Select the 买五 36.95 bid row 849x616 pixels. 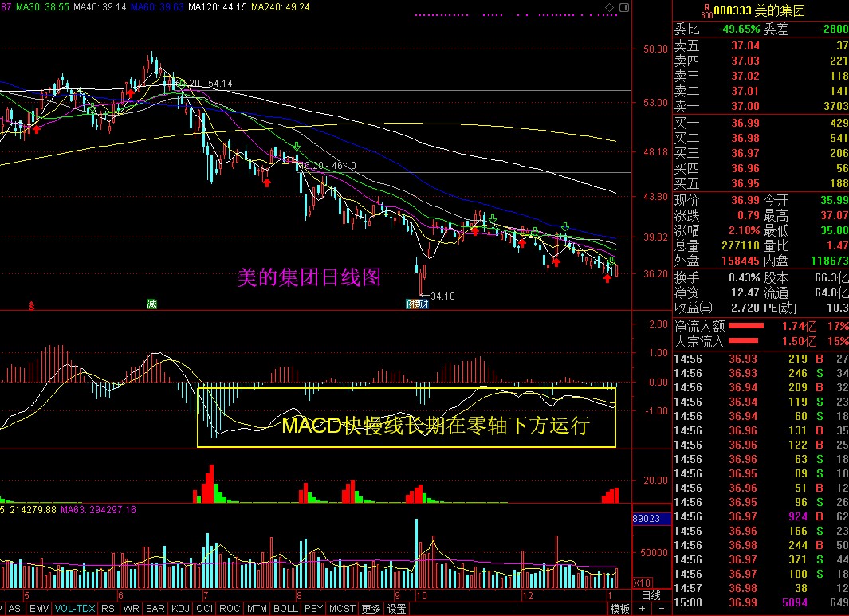(761, 183)
